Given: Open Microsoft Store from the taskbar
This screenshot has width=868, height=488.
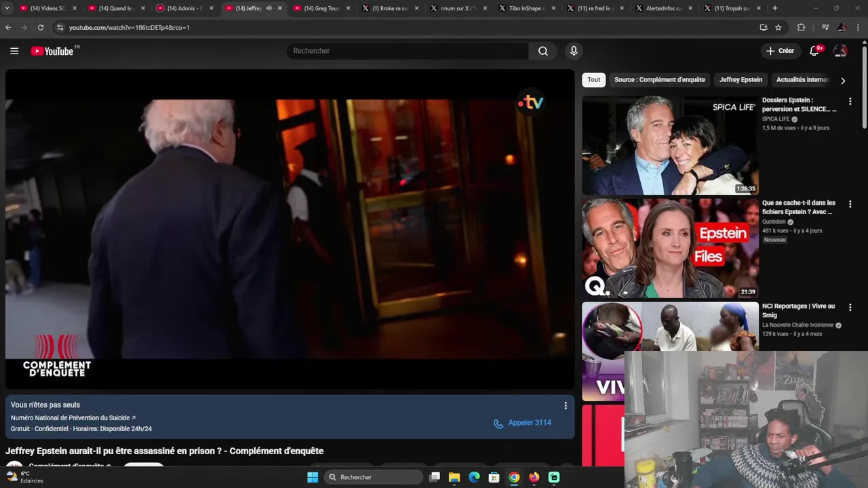Looking at the screenshot, I should tap(494, 477).
